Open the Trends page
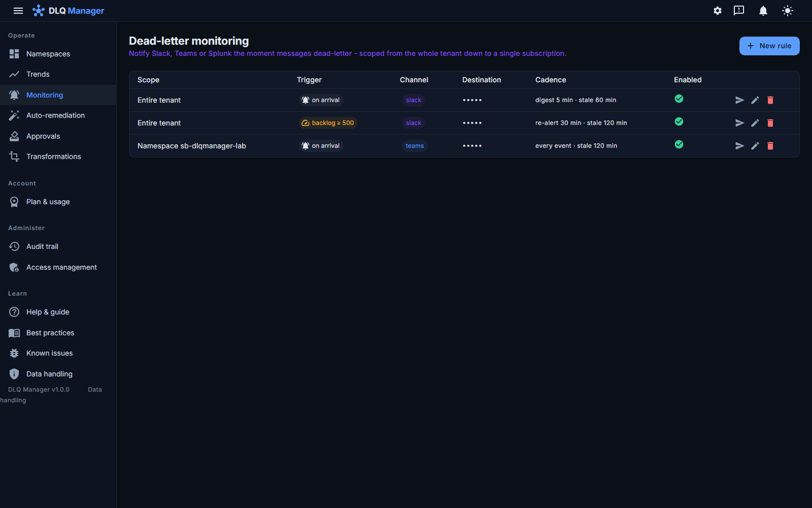Screen dimensions: 812x508 58,74
